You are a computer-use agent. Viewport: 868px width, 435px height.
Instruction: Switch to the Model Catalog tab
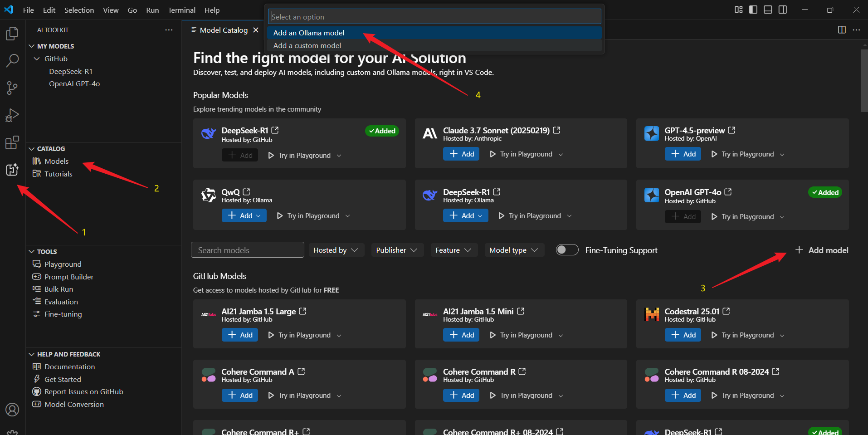click(x=224, y=30)
